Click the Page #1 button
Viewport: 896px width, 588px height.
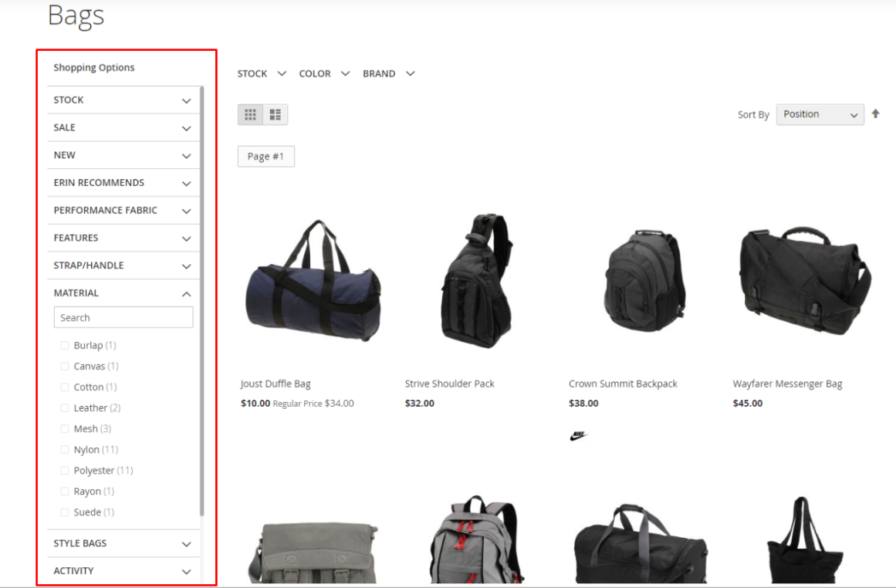tap(265, 157)
